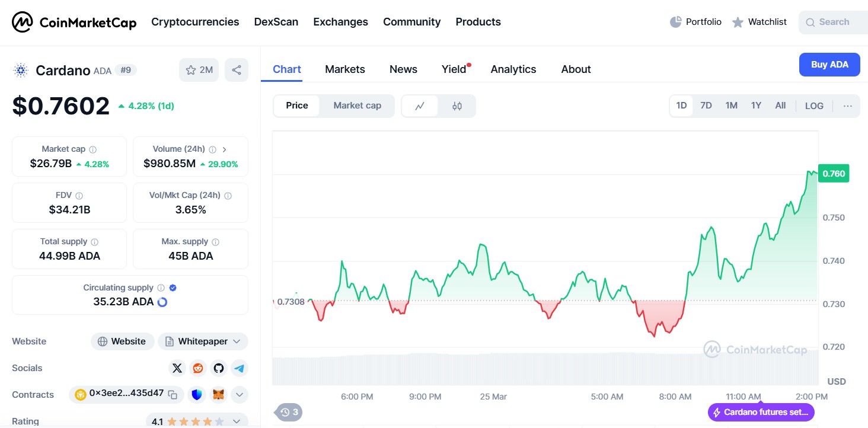Expand the contracts list chevron
This screenshot has height=428, width=868.
tap(239, 394)
